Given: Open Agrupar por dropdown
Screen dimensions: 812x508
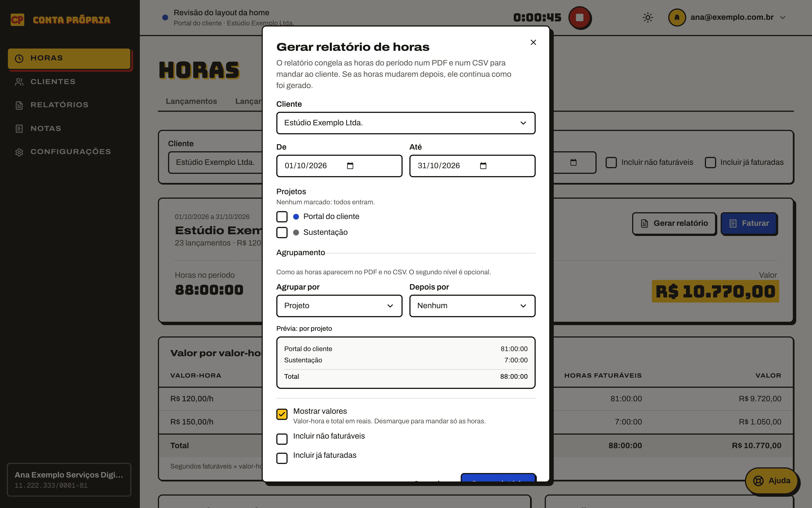Looking at the screenshot, I should (x=339, y=306).
